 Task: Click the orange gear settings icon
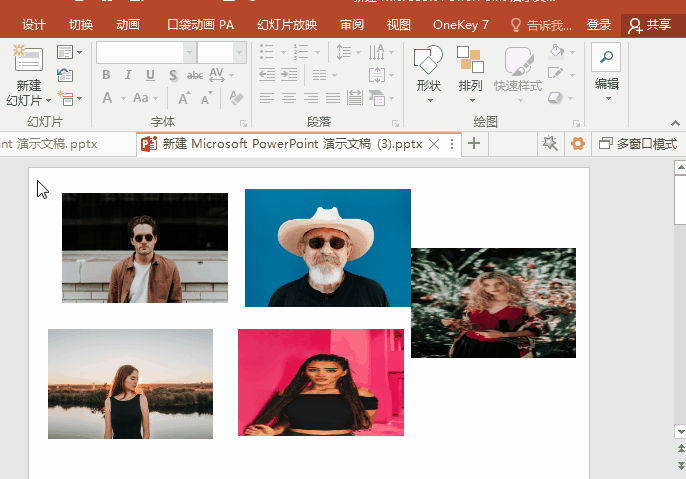(x=577, y=144)
